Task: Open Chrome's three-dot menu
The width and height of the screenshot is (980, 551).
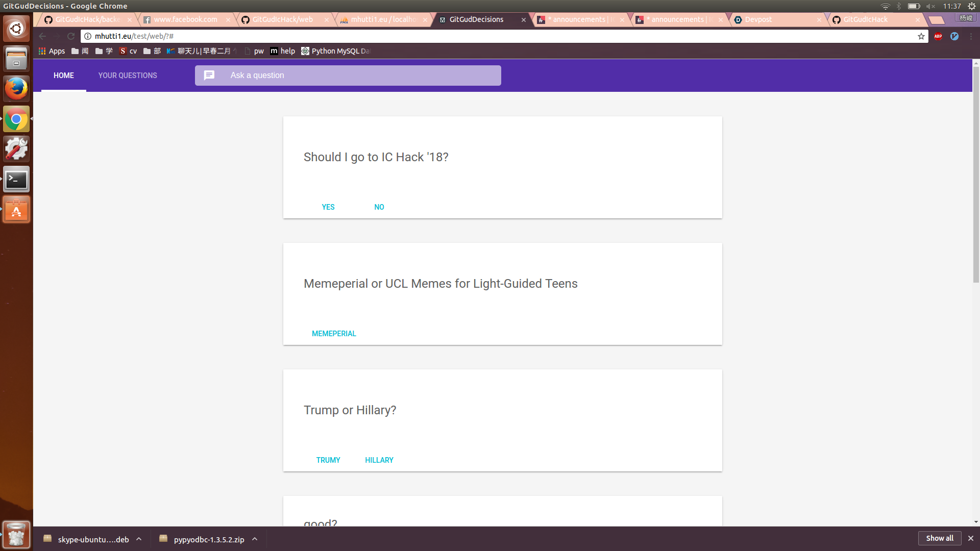Action: tap(971, 36)
